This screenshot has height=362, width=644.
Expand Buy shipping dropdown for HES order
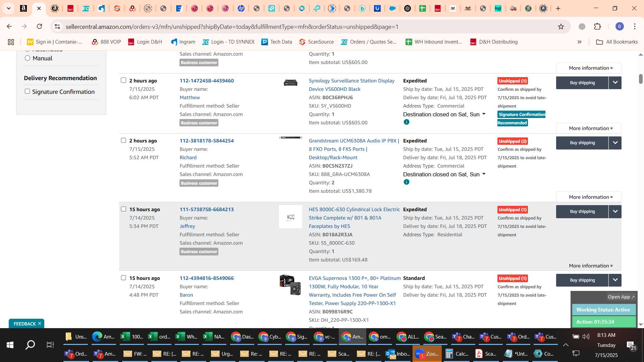tap(615, 212)
